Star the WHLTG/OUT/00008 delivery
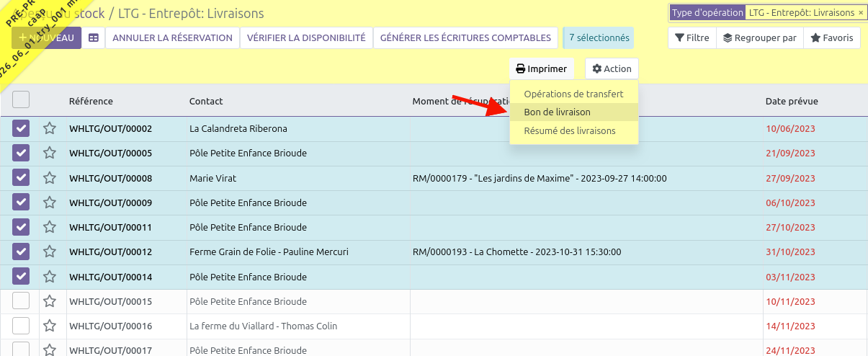This screenshot has width=868, height=356. [x=50, y=178]
